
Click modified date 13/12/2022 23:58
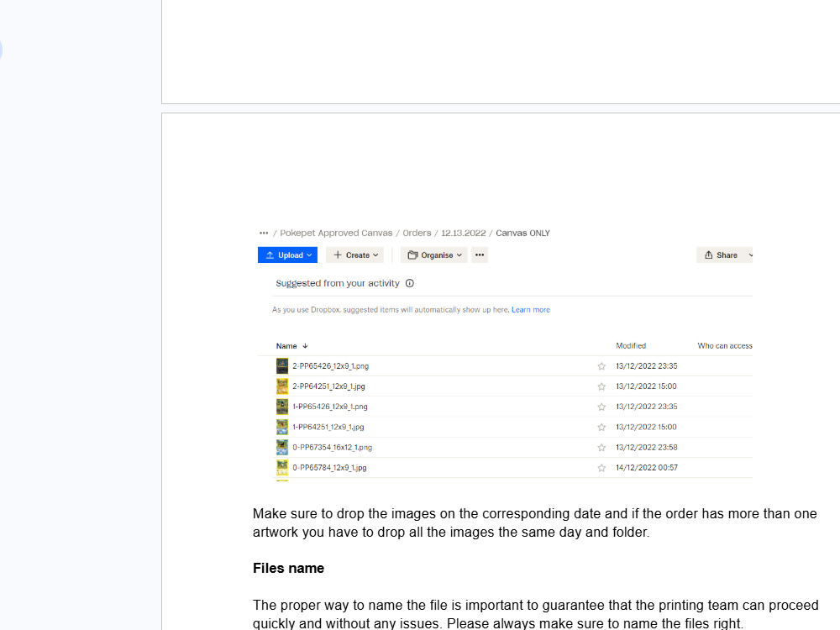(x=647, y=448)
